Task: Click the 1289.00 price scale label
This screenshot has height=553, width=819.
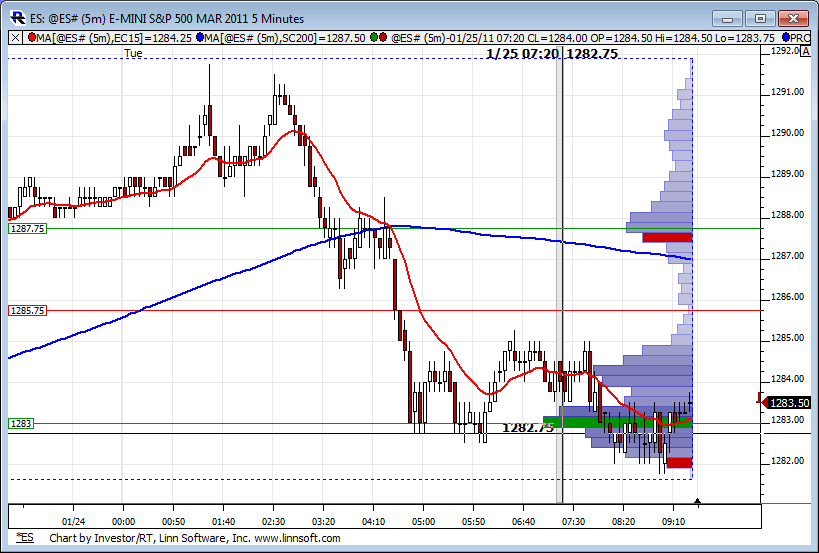Action: pos(787,174)
